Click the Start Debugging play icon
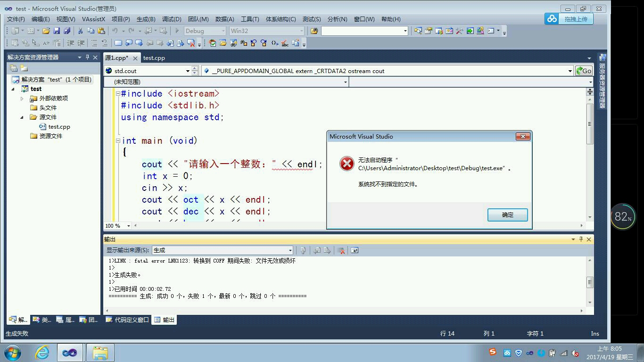Image resolution: width=644 pixels, height=362 pixels. [177, 31]
